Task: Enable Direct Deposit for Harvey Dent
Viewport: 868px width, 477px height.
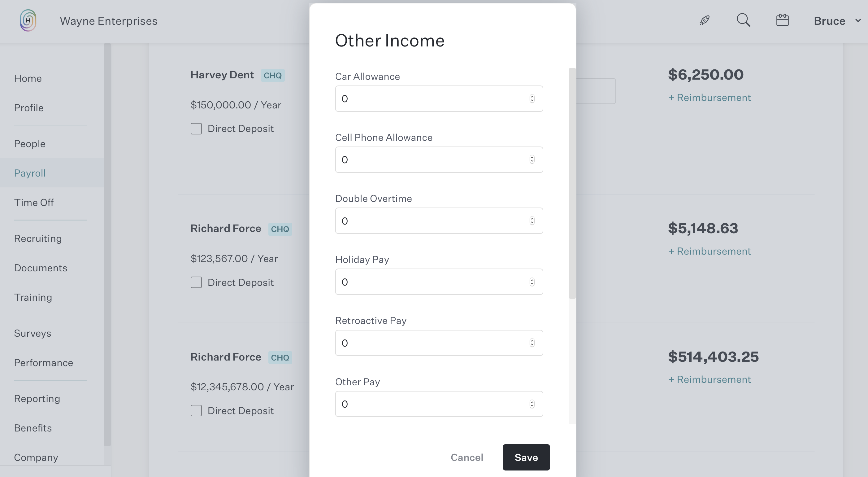Action: click(196, 129)
